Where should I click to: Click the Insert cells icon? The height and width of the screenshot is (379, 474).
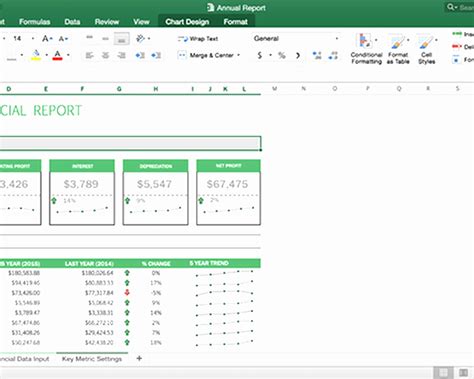click(457, 34)
